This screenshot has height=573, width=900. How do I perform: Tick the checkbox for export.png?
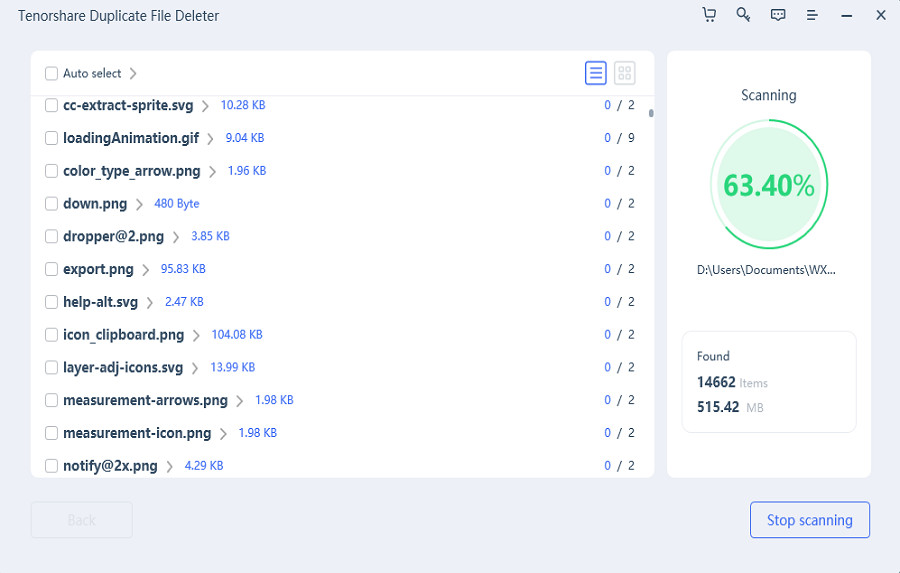(52, 269)
